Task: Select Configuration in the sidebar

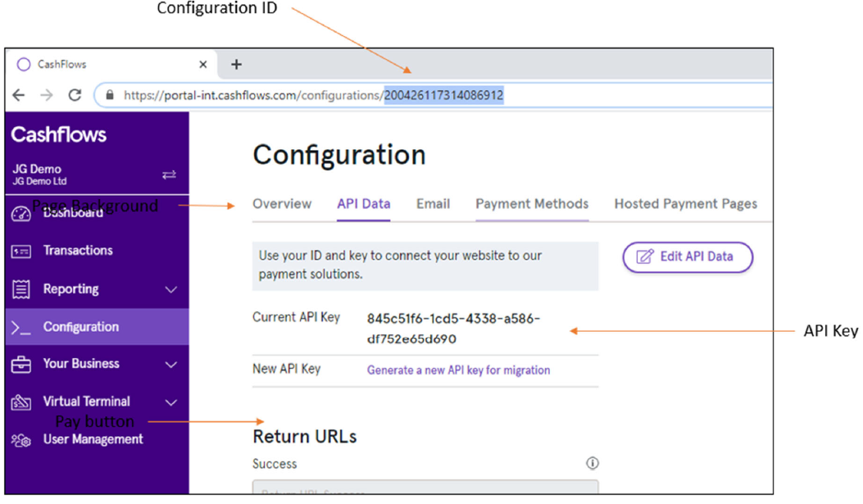Action: coord(97,327)
